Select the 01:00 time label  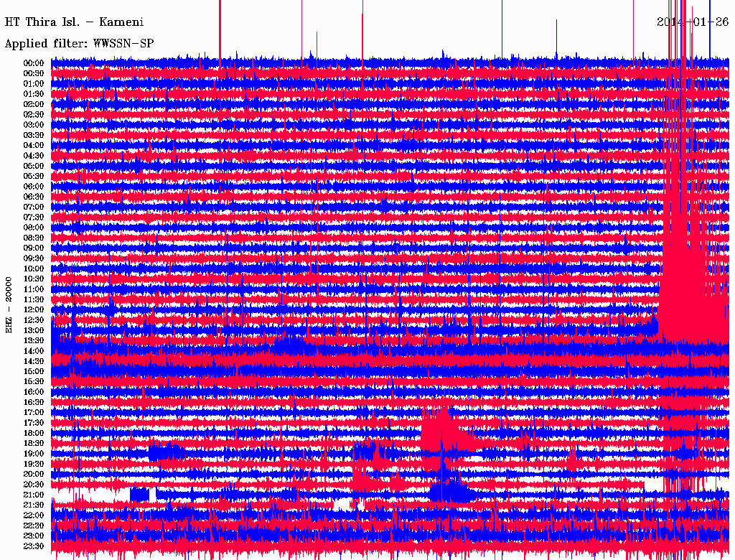click(34, 83)
